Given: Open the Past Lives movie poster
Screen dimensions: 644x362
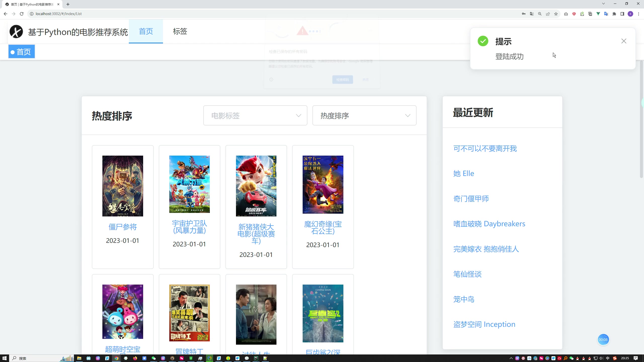Looking at the screenshot, I should [x=256, y=314].
